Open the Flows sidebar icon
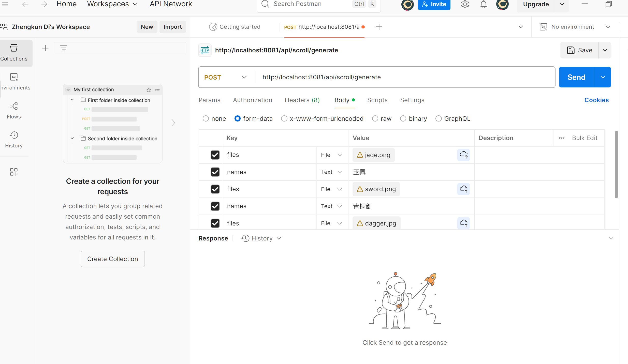The height and width of the screenshot is (364, 628). (x=14, y=111)
